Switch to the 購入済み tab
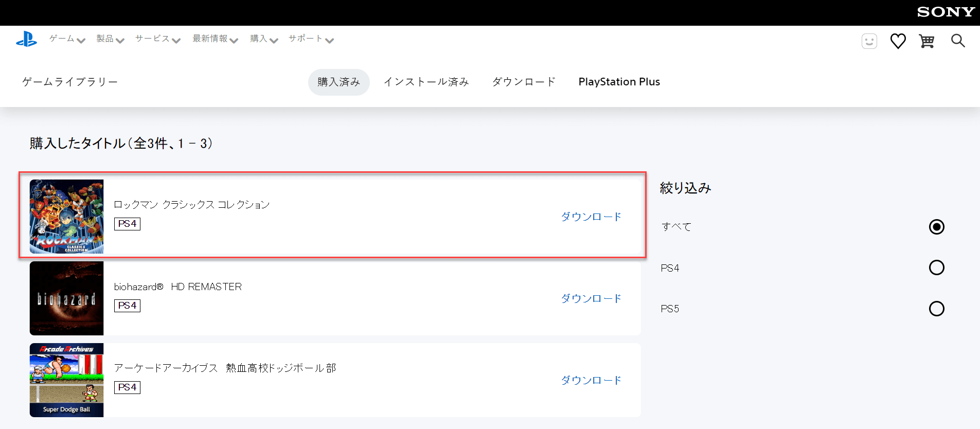Viewport: 980px width, 429px height. [339, 82]
